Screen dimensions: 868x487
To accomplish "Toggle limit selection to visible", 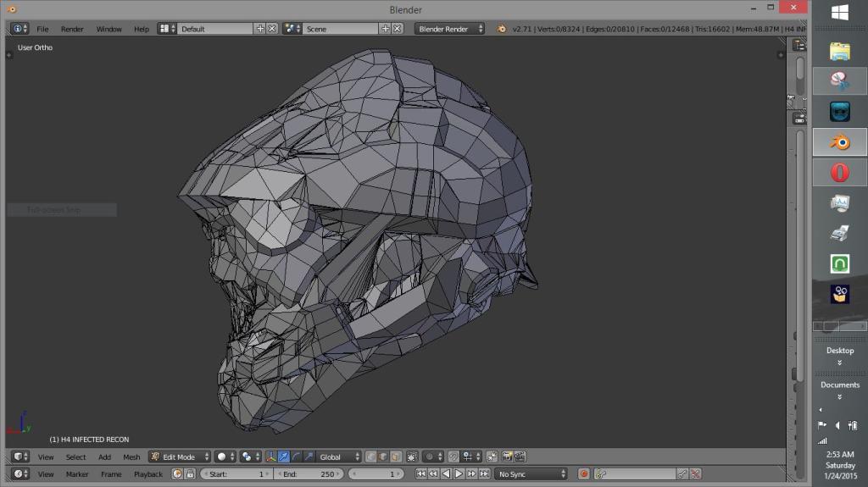I will 412,457.
